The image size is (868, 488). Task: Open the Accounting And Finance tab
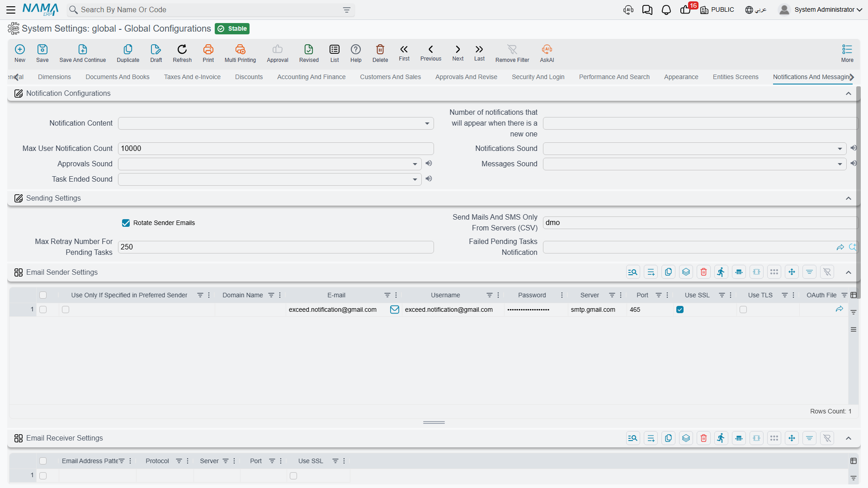click(311, 77)
